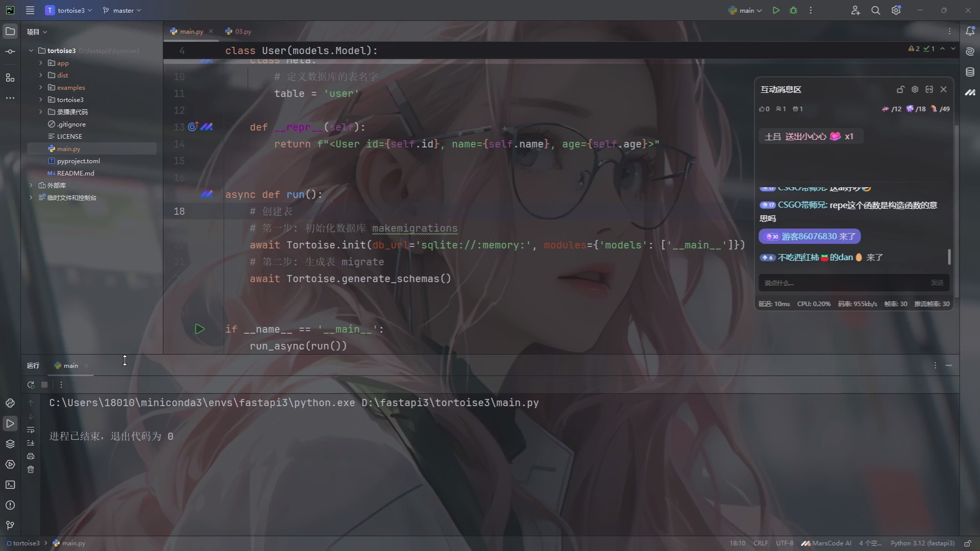The image size is (980, 551).
Task: Open the Python Packages tool window
Action: pyautogui.click(x=10, y=444)
